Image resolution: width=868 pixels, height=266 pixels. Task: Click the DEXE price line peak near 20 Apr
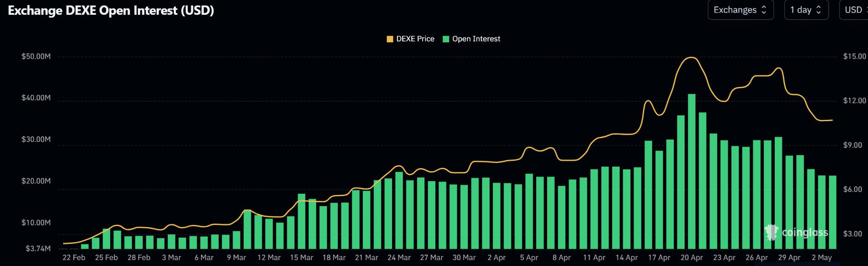click(x=692, y=58)
